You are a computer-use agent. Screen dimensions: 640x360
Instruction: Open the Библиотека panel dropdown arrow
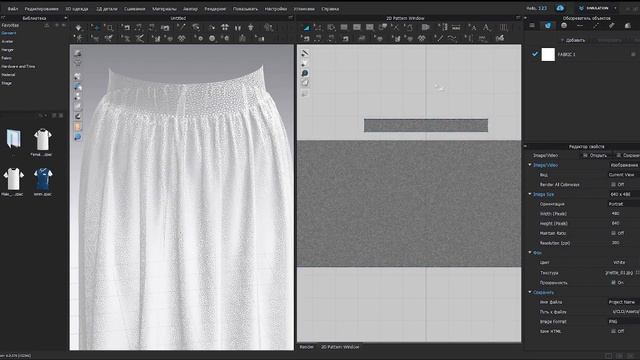(65, 18)
